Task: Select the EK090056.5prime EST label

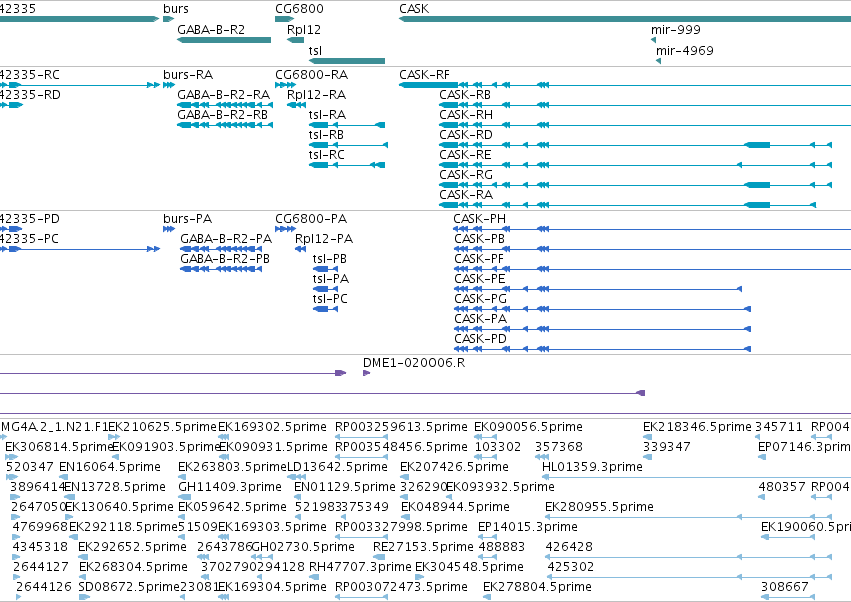Action: coord(529,427)
